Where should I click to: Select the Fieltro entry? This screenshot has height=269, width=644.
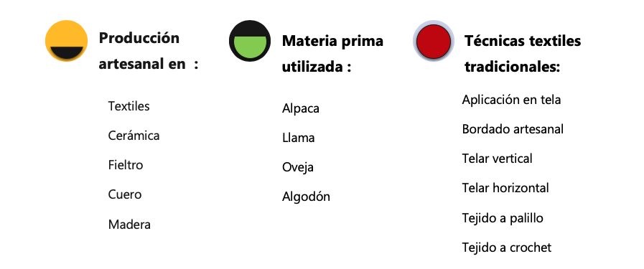[126, 165]
